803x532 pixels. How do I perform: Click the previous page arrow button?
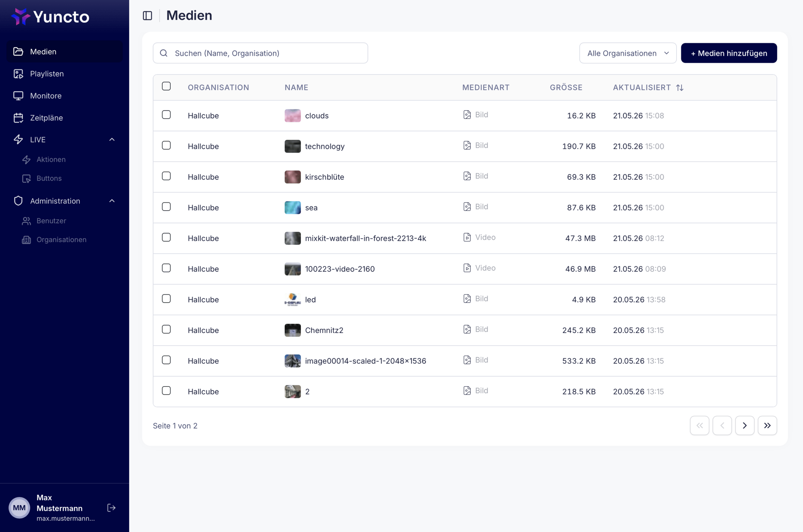[x=722, y=425]
